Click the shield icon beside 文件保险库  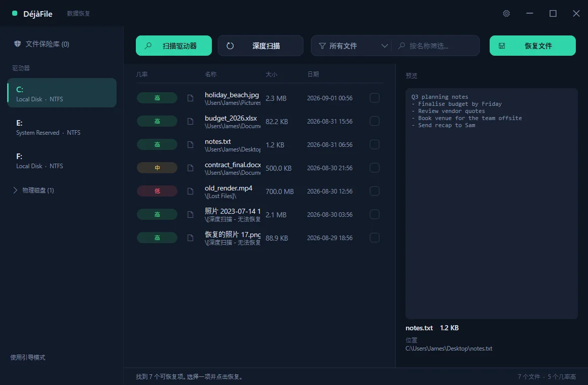coord(17,44)
